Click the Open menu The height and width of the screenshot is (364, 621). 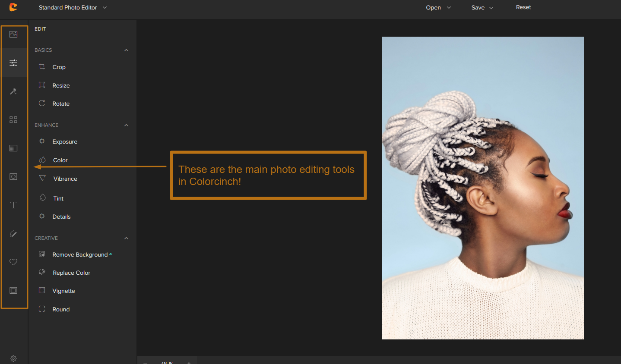pyautogui.click(x=438, y=8)
